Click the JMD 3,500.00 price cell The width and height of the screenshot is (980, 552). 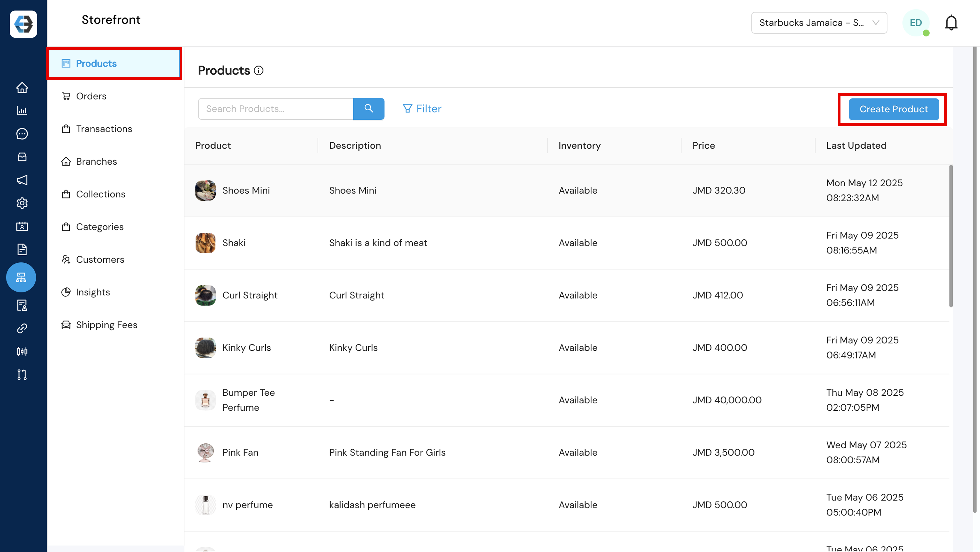click(x=724, y=453)
